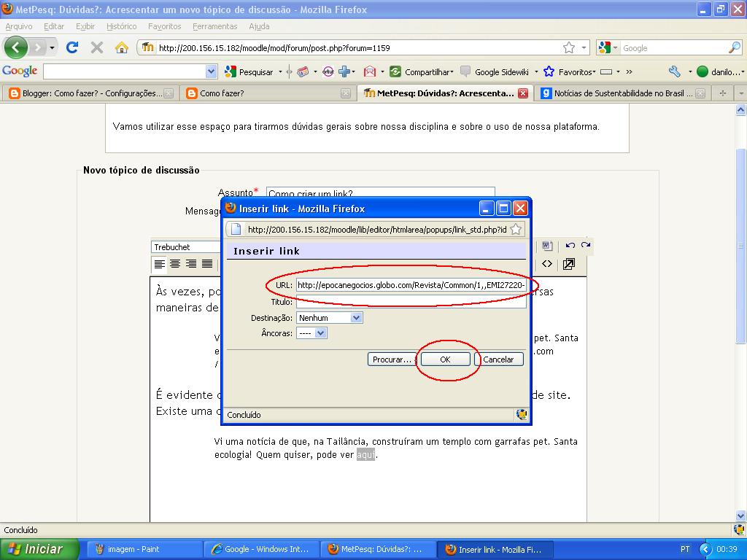This screenshot has width=747, height=560.
Task: Open the back/forward history dropdown arrow
Action: [52, 47]
